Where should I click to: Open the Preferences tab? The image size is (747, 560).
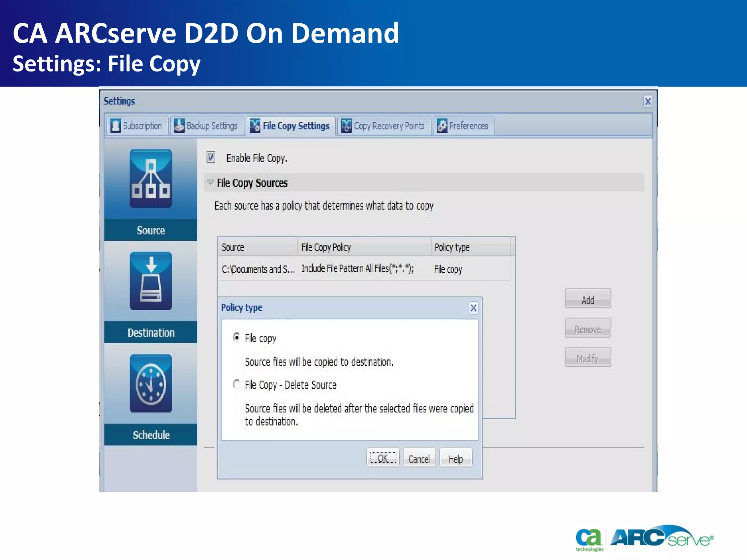tap(464, 126)
